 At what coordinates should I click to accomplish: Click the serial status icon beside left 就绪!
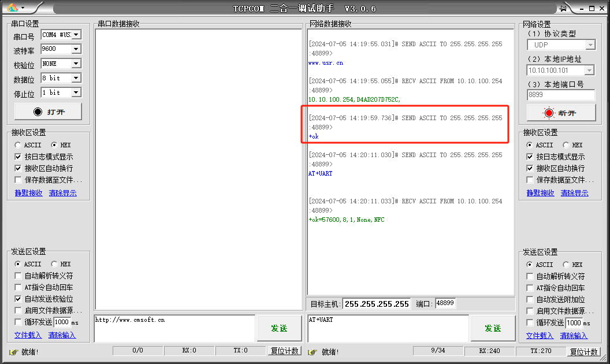click(x=14, y=352)
